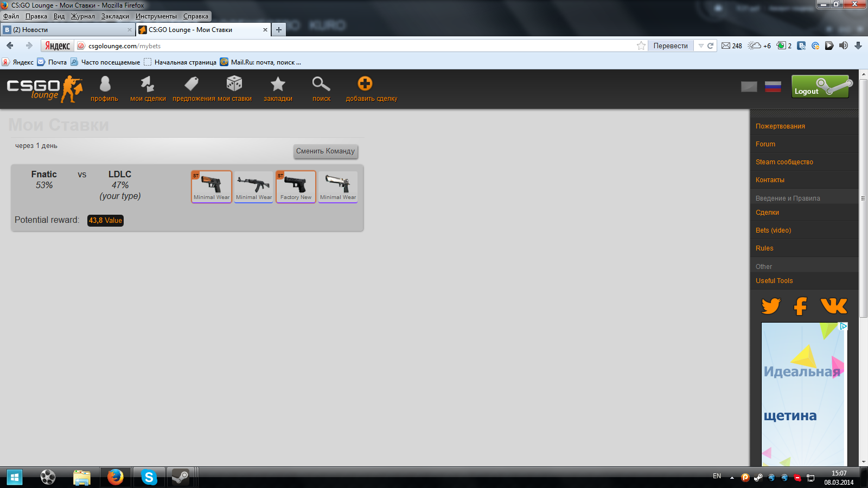This screenshot has height=488, width=868.
Task: Open закладки (bookmarks) star icon
Action: coord(278,84)
